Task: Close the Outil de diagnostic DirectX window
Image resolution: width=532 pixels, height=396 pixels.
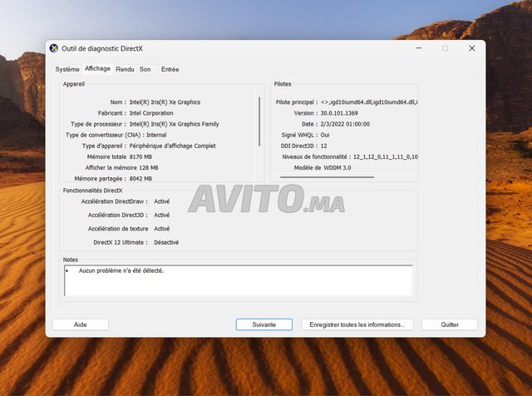Action: point(471,48)
